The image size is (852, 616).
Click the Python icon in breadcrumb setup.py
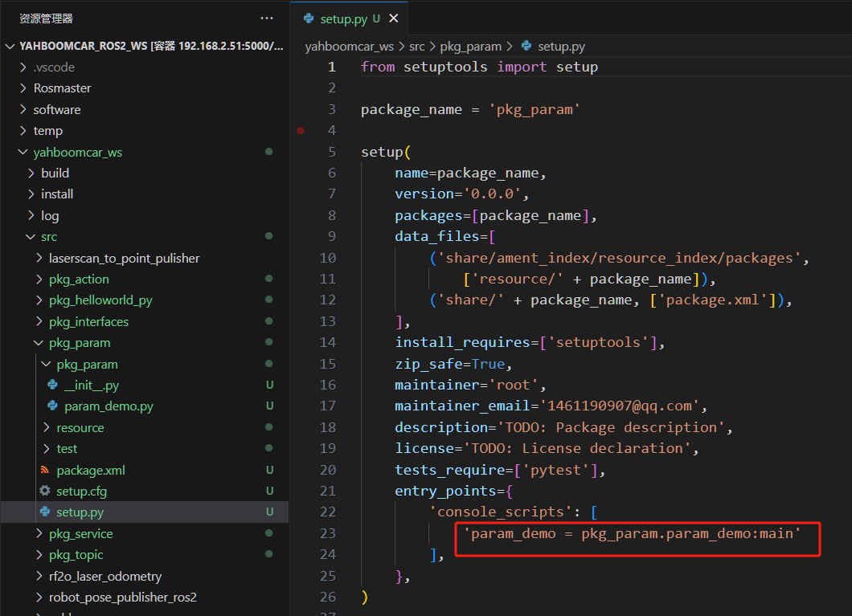point(526,47)
